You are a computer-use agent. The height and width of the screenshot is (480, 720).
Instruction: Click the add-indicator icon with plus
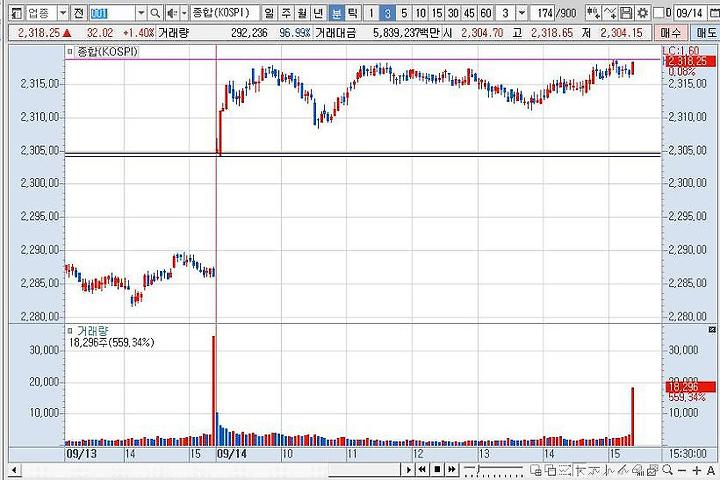click(593, 13)
